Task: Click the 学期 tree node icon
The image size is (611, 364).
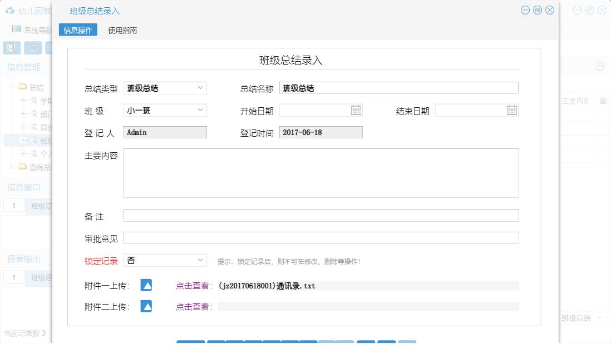Action: click(33, 101)
